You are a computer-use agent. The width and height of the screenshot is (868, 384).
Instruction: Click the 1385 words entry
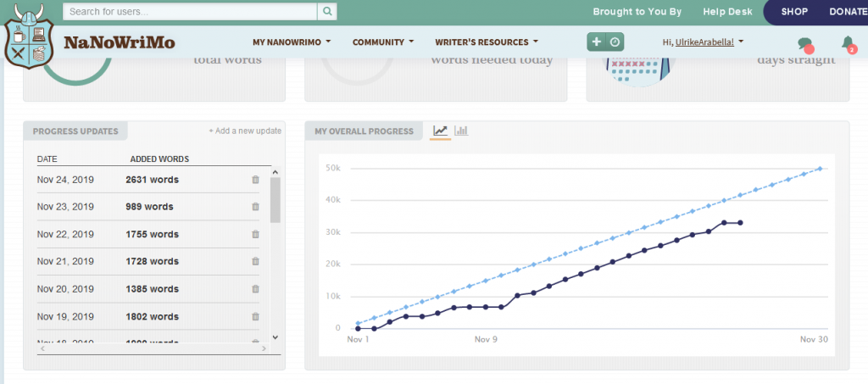pos(153,289)
